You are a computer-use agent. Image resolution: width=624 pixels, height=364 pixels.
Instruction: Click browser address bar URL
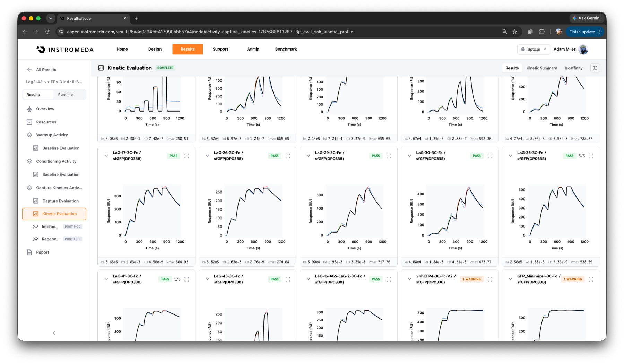tap(210, 32)
